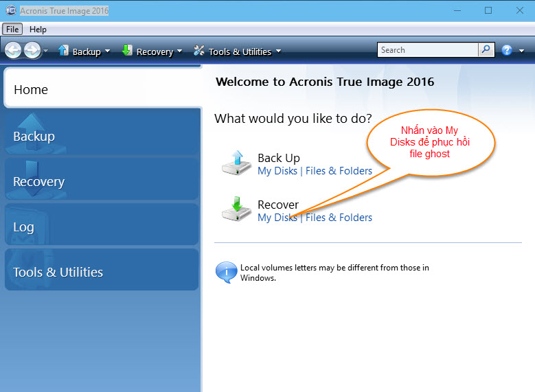Click the 'Recover' section title
Viewport: 535px width, 392px height.
pyautogui.click(x=278, y=205)
